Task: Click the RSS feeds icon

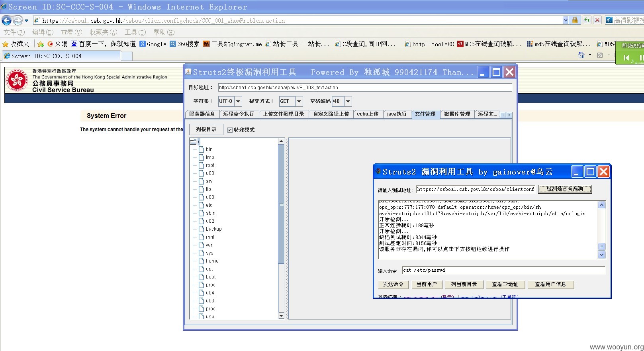Action: (x=600, y=55)
